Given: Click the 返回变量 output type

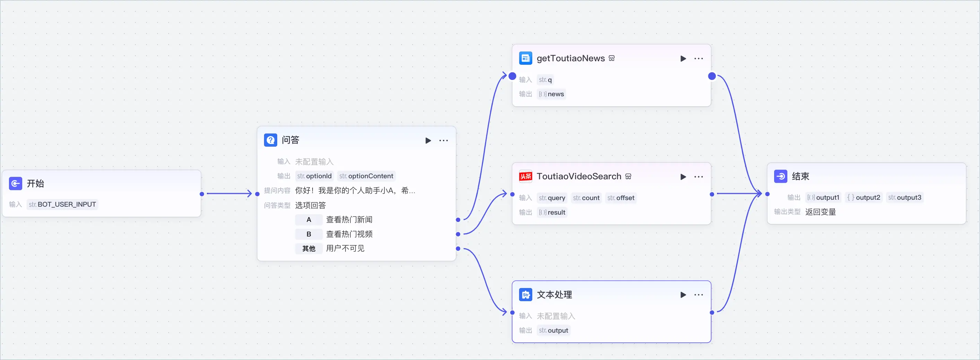Looking at the screenshot, I should [821, 212].
